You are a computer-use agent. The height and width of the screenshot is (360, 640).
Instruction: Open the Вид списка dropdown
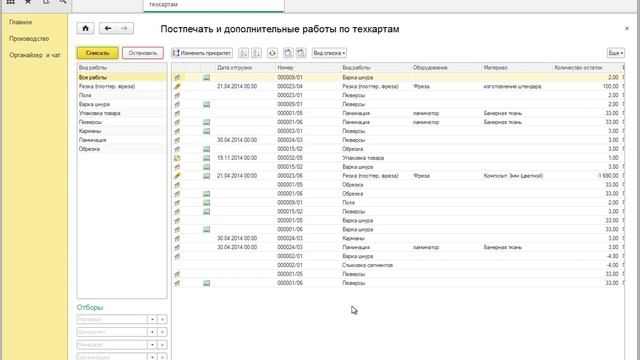(329, 53)
